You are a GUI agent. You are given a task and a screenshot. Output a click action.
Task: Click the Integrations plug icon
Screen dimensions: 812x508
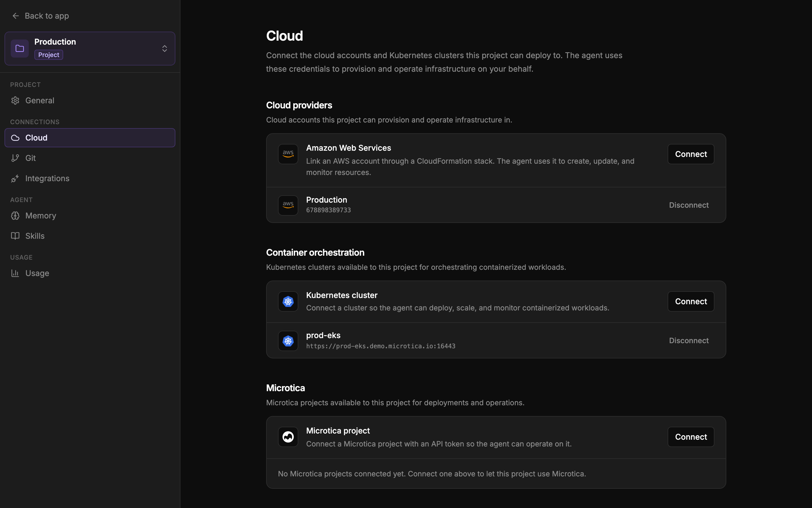(x=15, y=178)
